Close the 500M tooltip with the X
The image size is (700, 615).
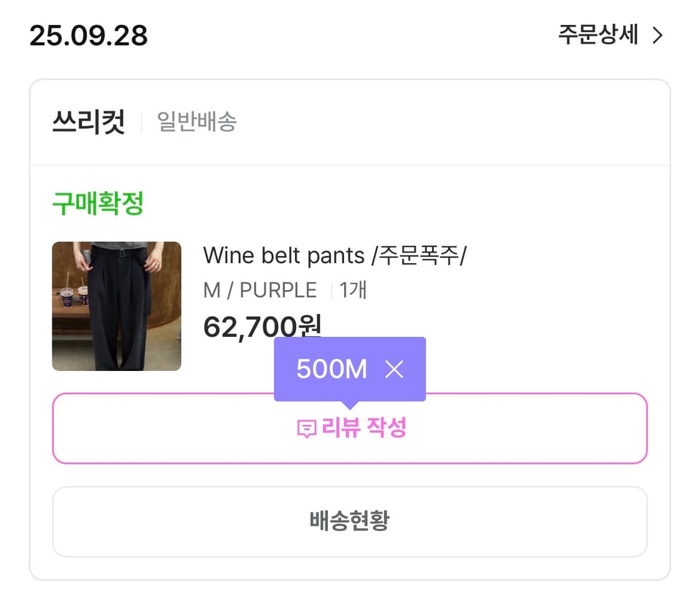point(394,370)
